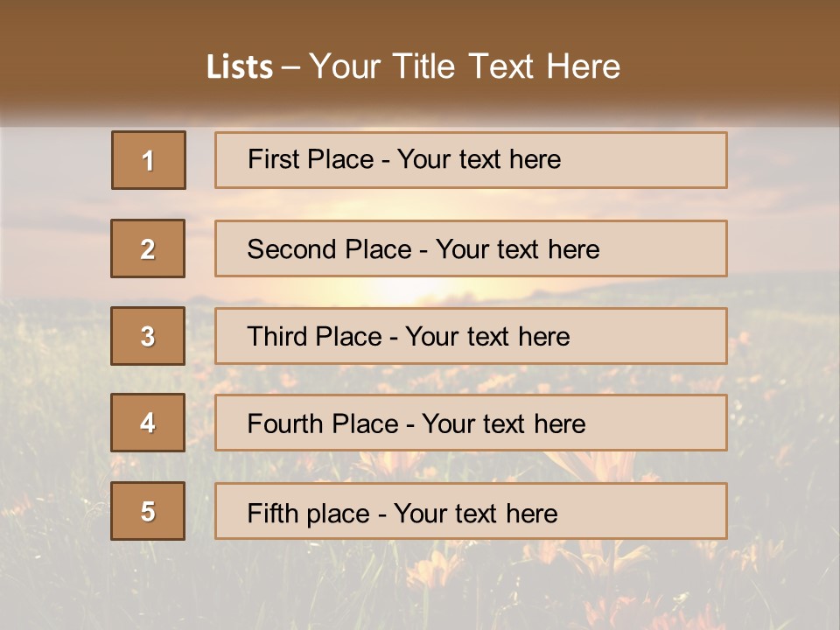Select the number 3 square

148,336
